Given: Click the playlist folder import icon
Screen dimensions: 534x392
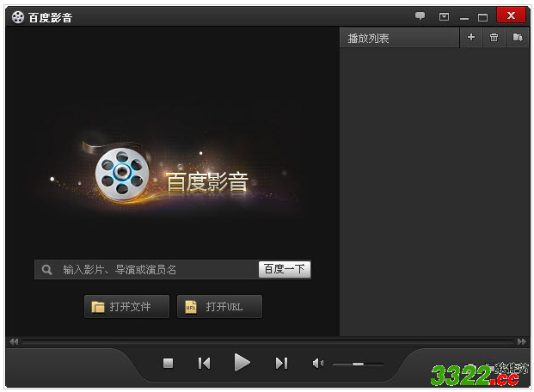Looking at the screenshot, I should pos(518,37).
